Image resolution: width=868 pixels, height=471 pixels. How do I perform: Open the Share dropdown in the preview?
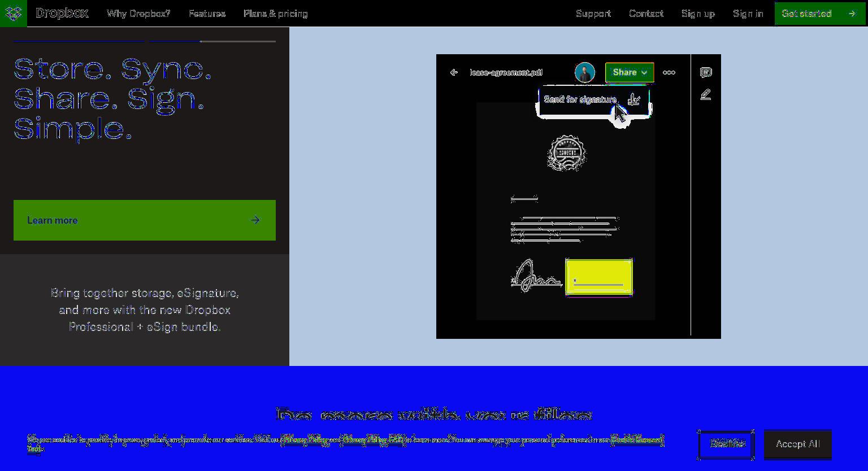630,72
